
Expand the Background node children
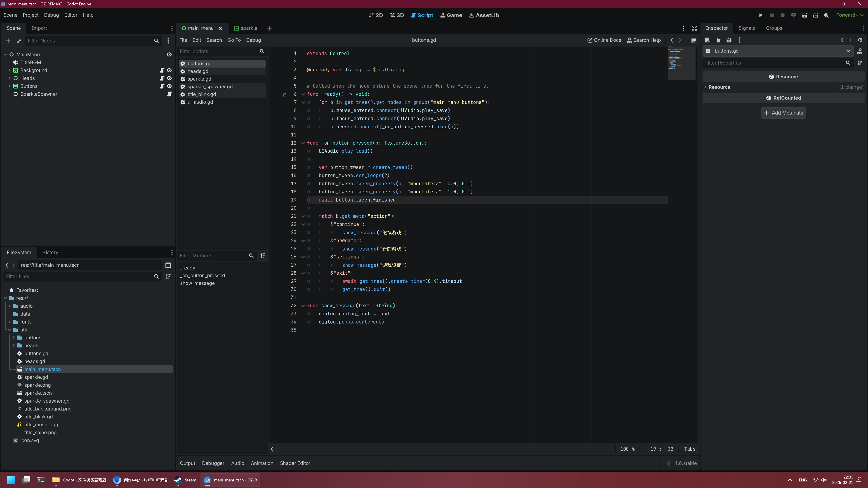pyautogui.click(x=9, y=70)
